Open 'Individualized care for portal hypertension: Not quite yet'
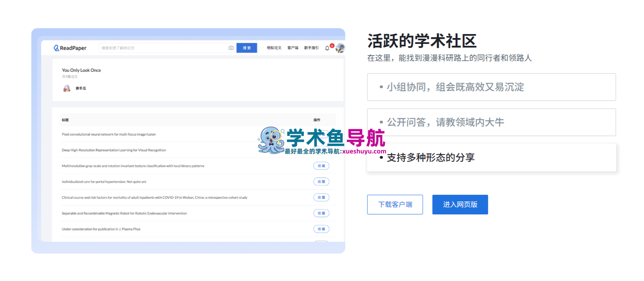Screen dimensions: 644x281 coord(104,182)
